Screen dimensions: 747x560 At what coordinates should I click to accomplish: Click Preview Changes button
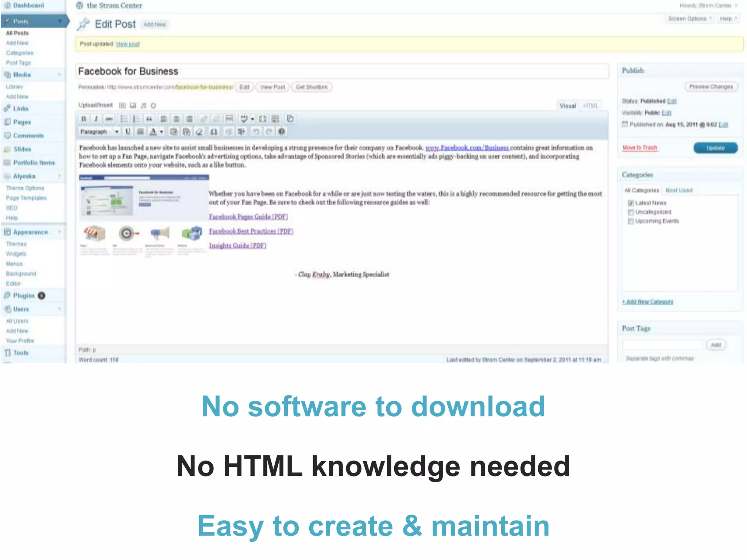(x=711, y=87)
